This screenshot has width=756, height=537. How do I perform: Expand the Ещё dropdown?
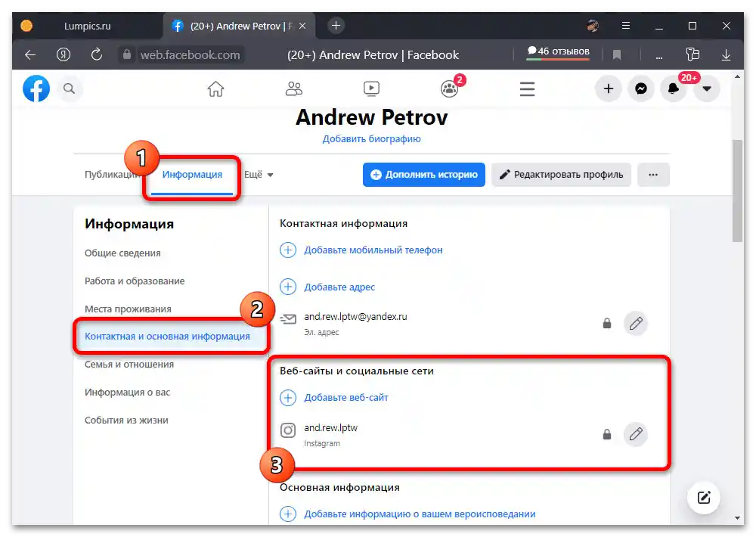[259, 175]
